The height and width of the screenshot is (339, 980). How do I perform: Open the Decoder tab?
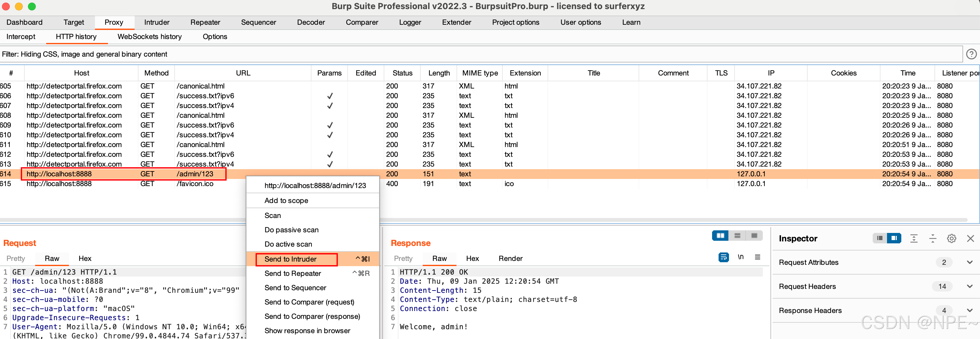tap(311, 22)
